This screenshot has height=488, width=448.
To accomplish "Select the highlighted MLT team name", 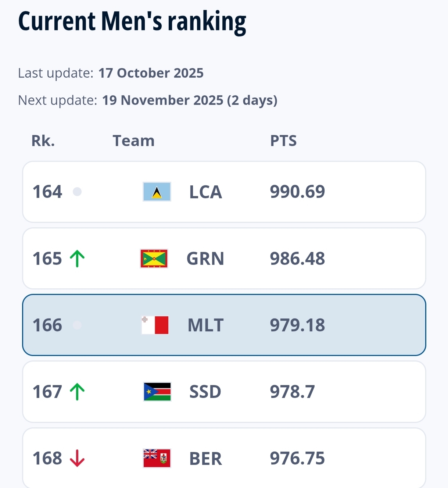I will point(205,325).
